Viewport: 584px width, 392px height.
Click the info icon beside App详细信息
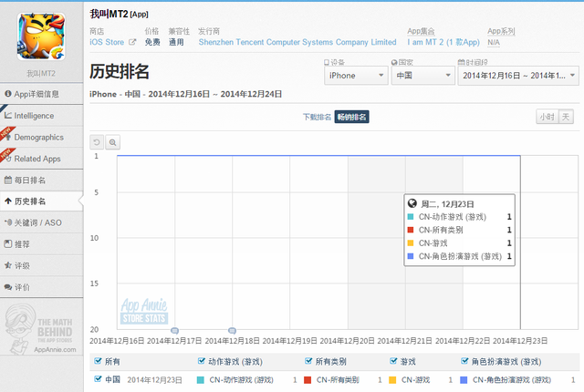click(8, 94)
